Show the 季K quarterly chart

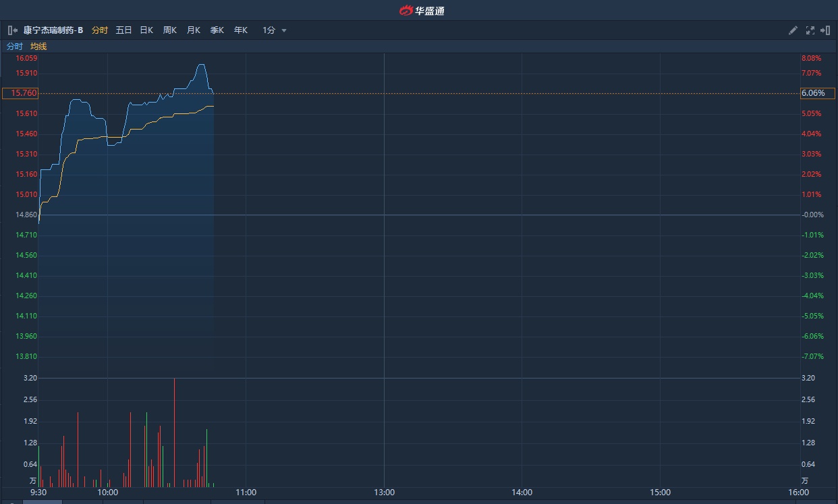[x=217, y=30]
